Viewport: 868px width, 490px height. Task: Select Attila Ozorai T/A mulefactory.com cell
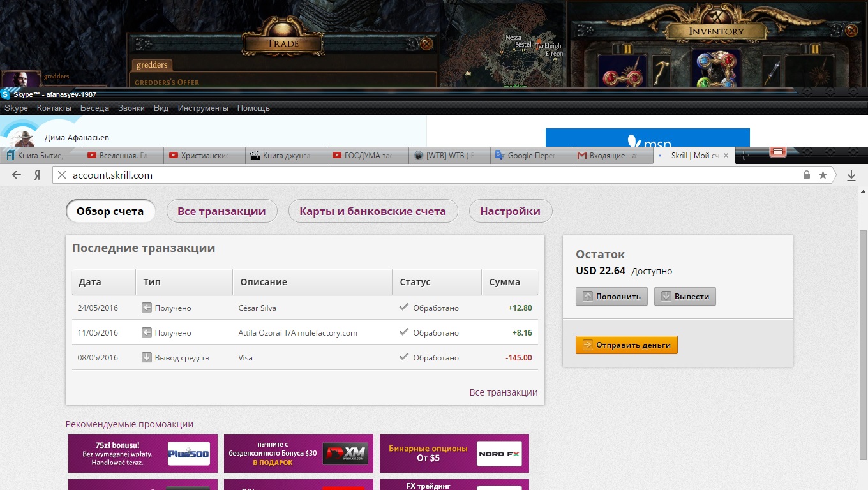297,332
